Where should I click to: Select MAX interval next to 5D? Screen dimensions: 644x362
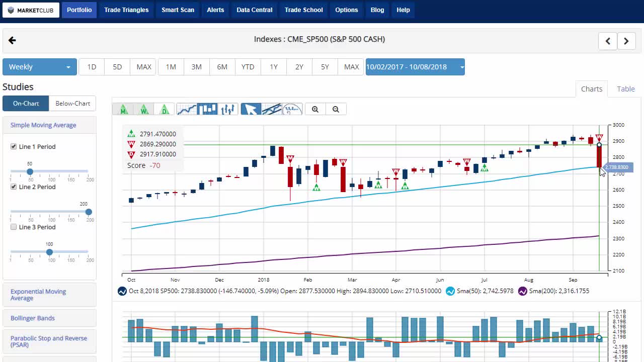click(x=144, y=67)
